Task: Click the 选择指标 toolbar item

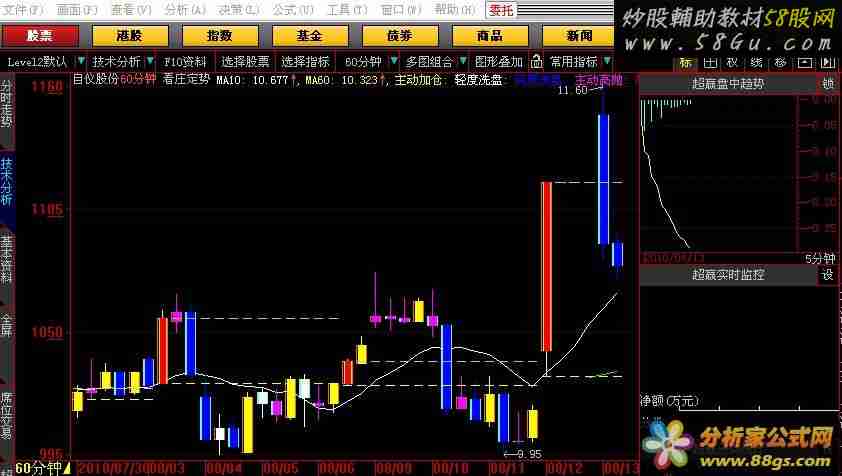Action: coord(304,62)
